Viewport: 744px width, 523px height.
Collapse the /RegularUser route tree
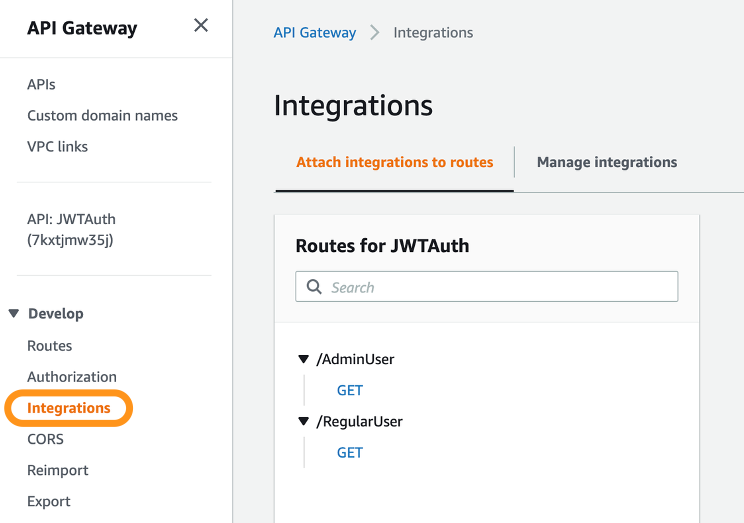(x=303, y=422)
